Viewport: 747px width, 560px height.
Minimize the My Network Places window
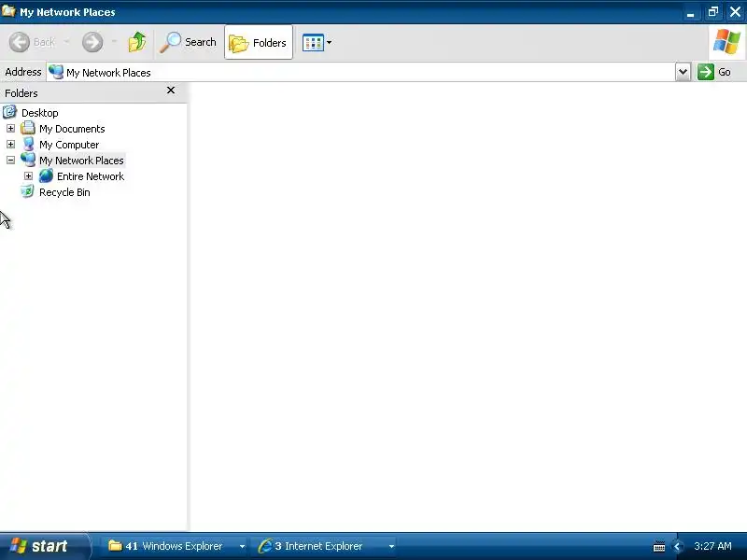(x=690, y=12)
